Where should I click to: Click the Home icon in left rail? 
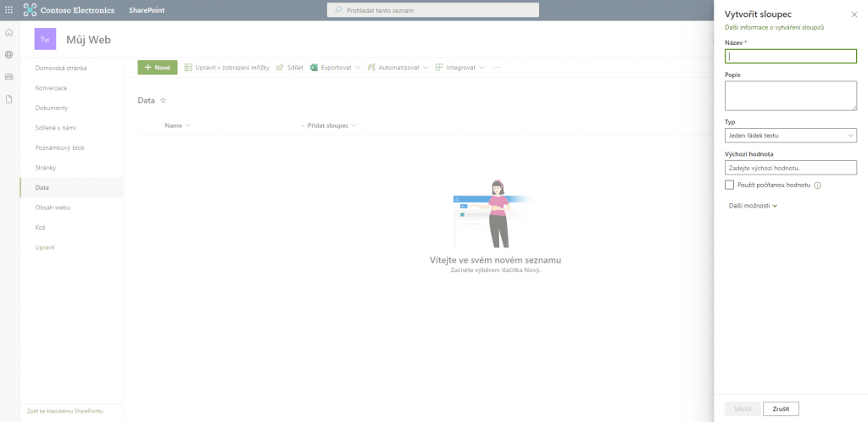[9, 32]
